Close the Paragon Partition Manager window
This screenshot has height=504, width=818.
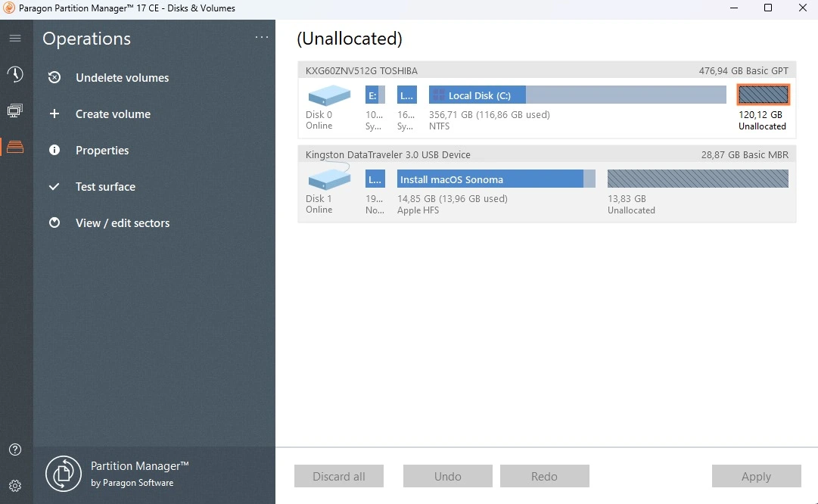click(803, 8)
